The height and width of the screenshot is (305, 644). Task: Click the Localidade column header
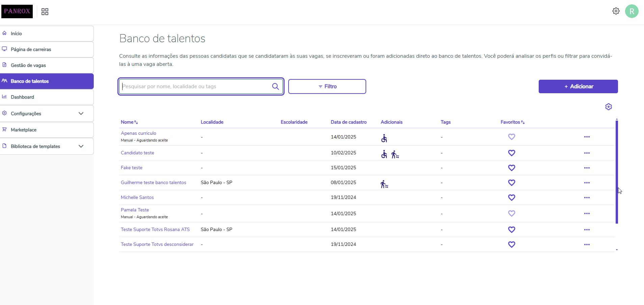coord(212,122)
